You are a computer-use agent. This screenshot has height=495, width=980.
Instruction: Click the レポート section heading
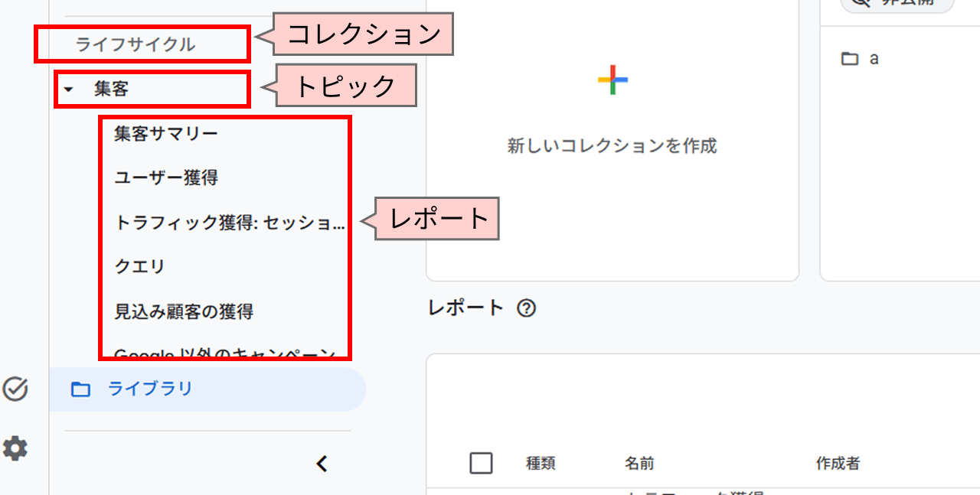(x=466, y=308)
